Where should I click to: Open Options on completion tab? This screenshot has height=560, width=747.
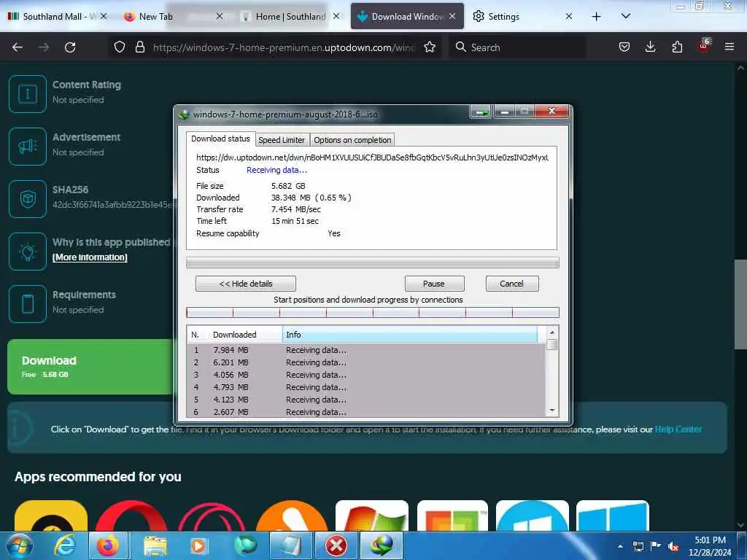352,140
